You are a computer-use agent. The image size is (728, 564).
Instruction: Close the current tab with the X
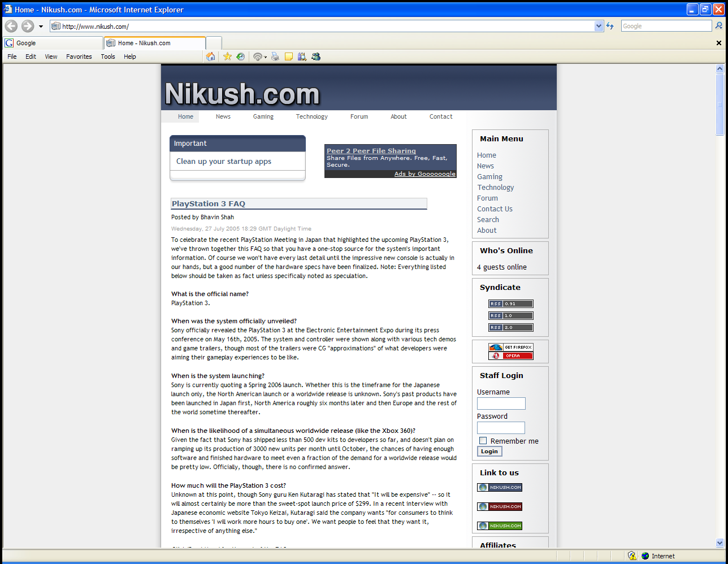coord(719,43)
